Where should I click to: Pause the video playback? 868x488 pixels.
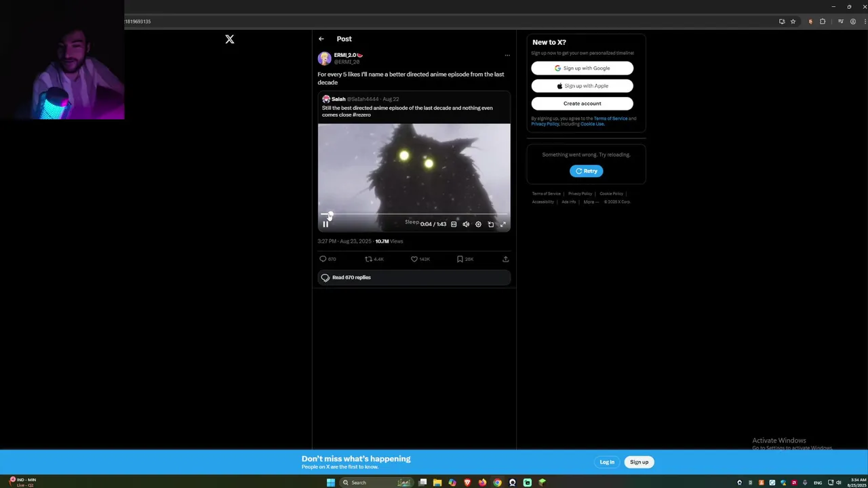pyautogui.click(x=325, y=224)
